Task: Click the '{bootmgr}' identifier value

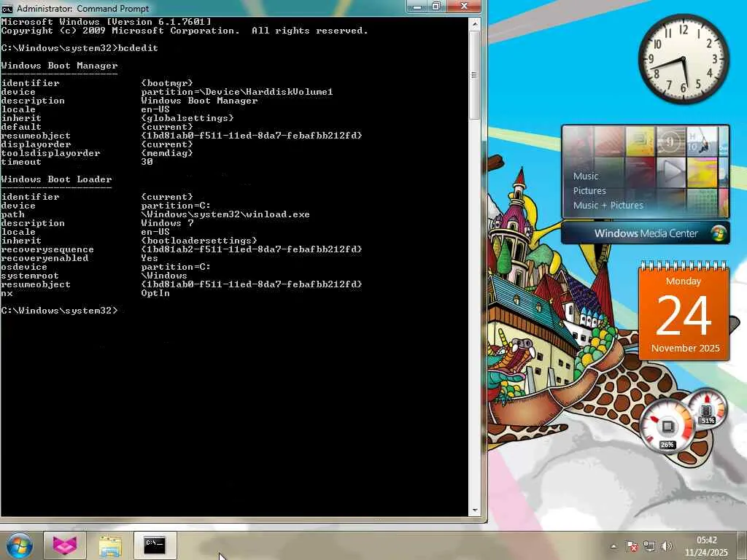Action: pyautogui.click(x=167, y=83)
